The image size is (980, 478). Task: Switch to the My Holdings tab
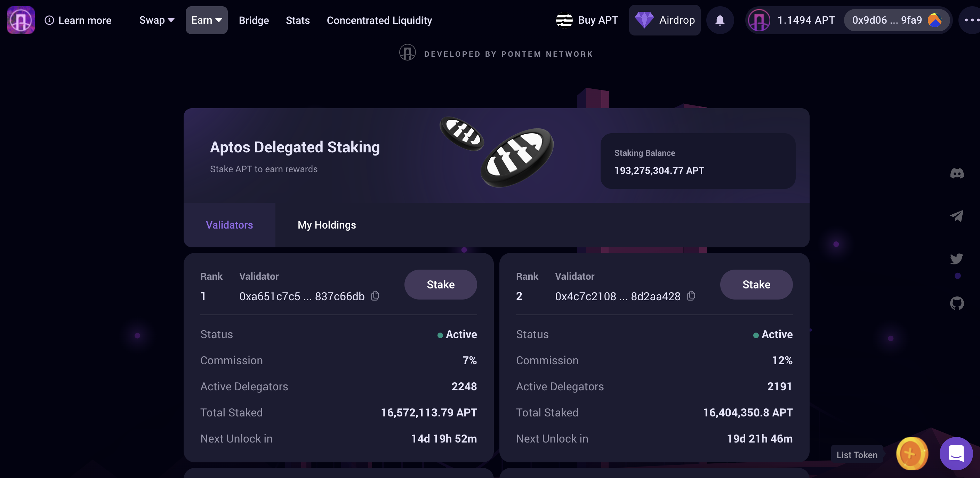coord(327,225)
